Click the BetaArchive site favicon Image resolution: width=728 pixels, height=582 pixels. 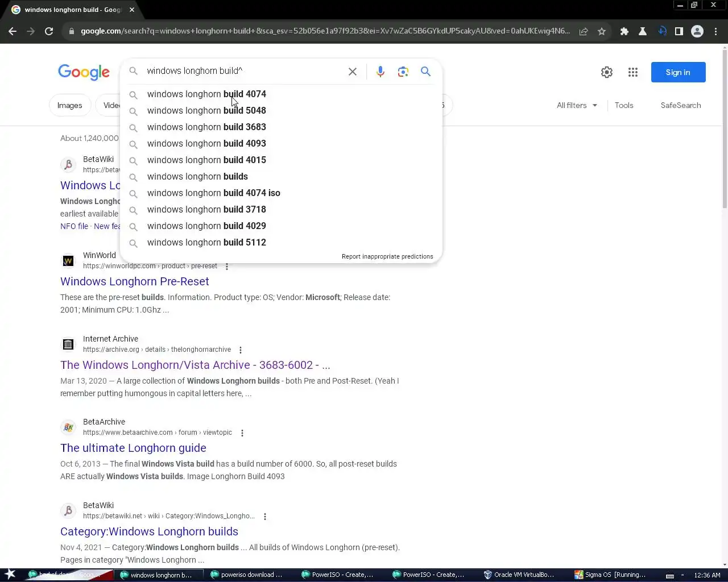(x=68, y=427)
